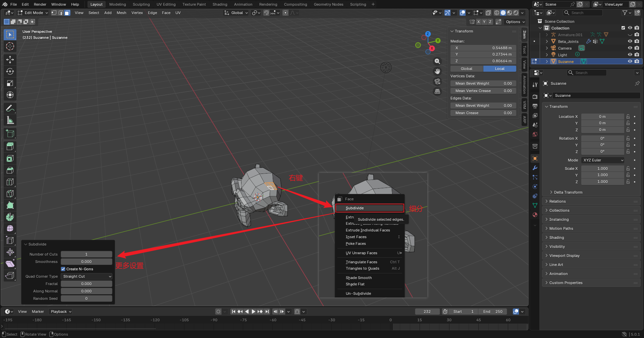The width and height of the screenshot is (644, 338).
Task: Hide Suzanne in viewport via eye icon
Action: click(x=630, y=62)
